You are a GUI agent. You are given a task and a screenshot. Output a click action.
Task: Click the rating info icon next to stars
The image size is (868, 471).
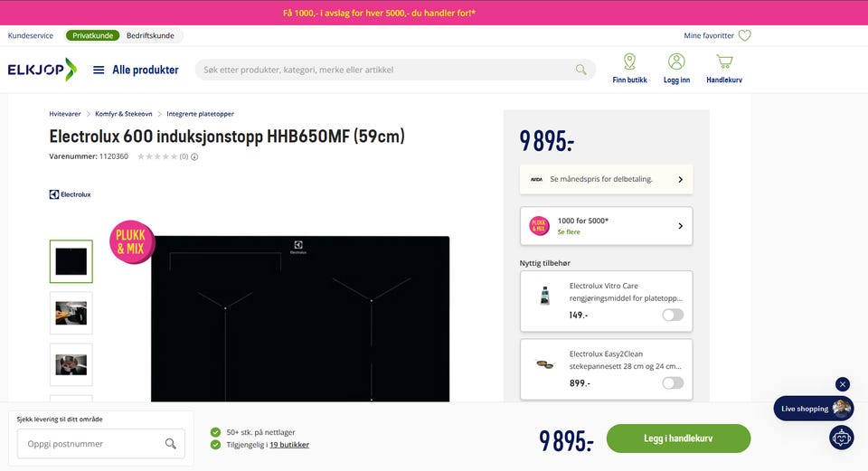pyautogui.click(x=194, y=156)
